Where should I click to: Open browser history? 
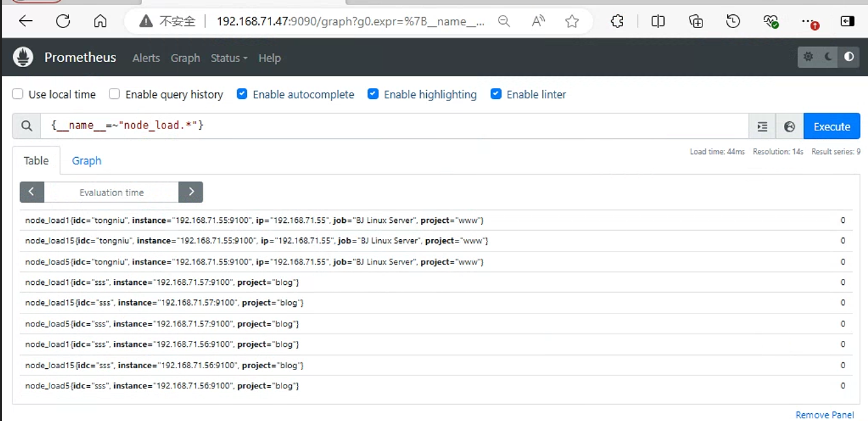(733, 22)
